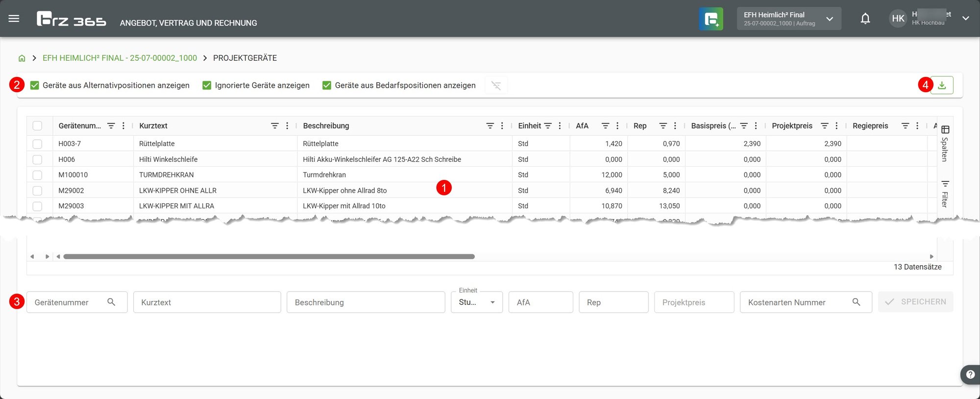
Task: Click the green project app icon
Action: (x=711, y=19)
